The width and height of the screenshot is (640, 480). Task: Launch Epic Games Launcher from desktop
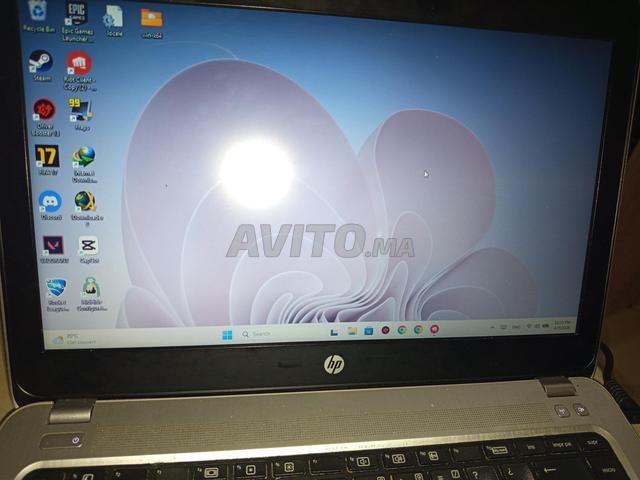[x=76, y=14]
